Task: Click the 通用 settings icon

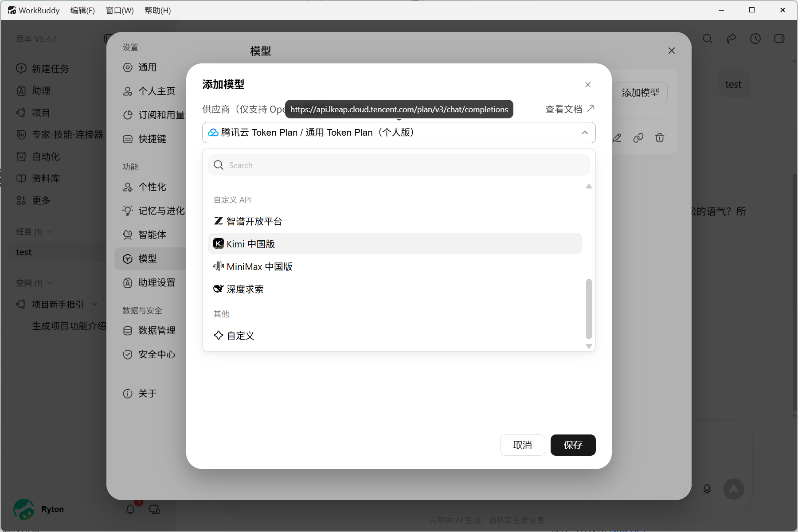Action: point(128,67)
